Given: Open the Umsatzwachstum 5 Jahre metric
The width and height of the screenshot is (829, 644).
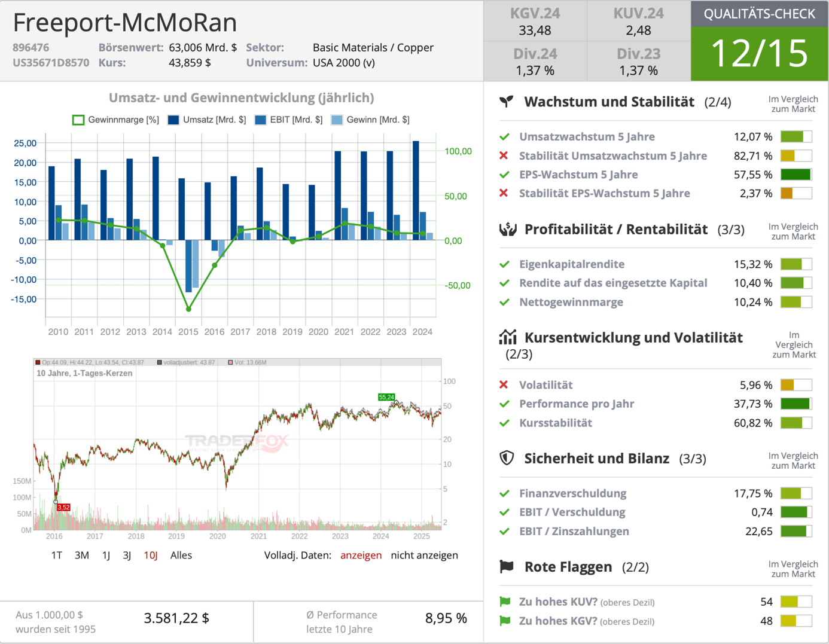Looking at the screenshot, I should click(587, 137).
